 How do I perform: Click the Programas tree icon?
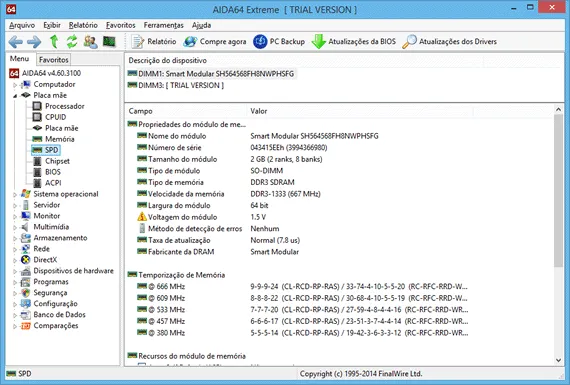25,282
